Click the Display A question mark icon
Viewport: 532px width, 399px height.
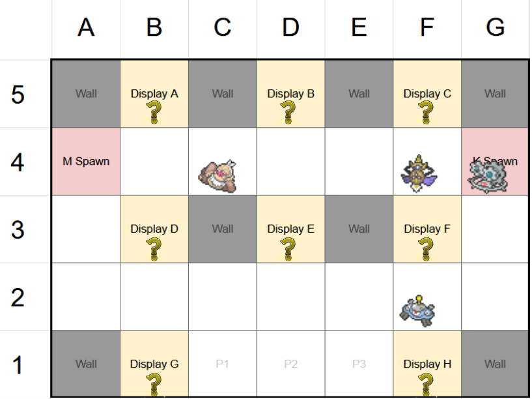[x=154, y=112]
